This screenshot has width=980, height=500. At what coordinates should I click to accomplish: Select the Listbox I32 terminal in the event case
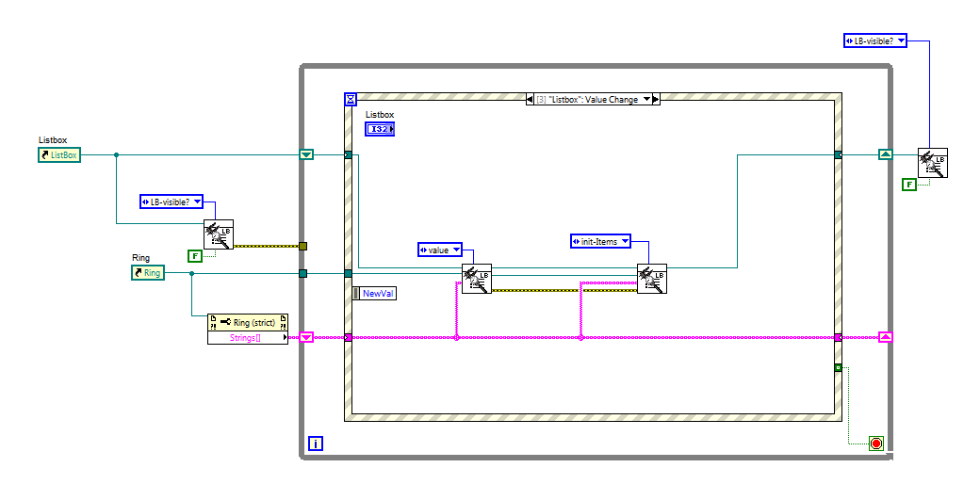pyautogui.click(x=380, y=129)
